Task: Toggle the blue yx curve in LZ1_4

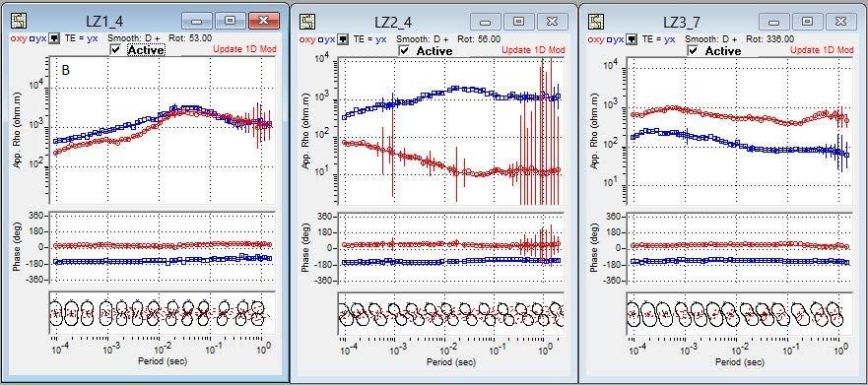Action: (x=38, y=38)
